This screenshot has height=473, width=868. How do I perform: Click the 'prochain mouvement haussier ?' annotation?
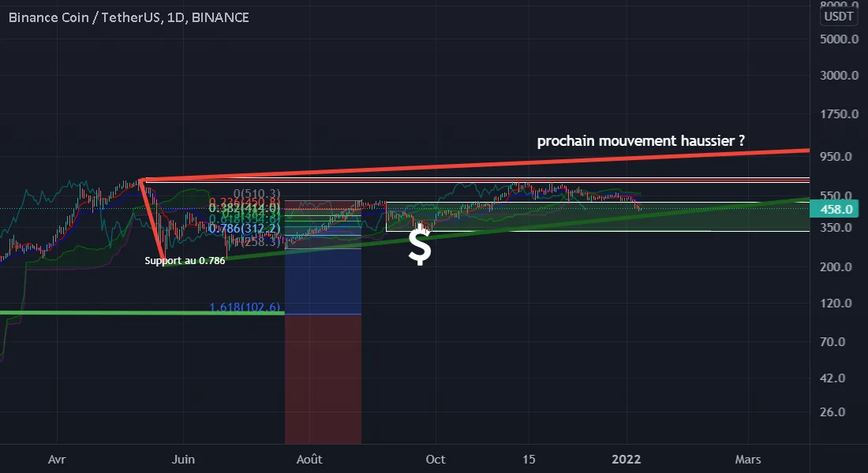tap(641, 141)
